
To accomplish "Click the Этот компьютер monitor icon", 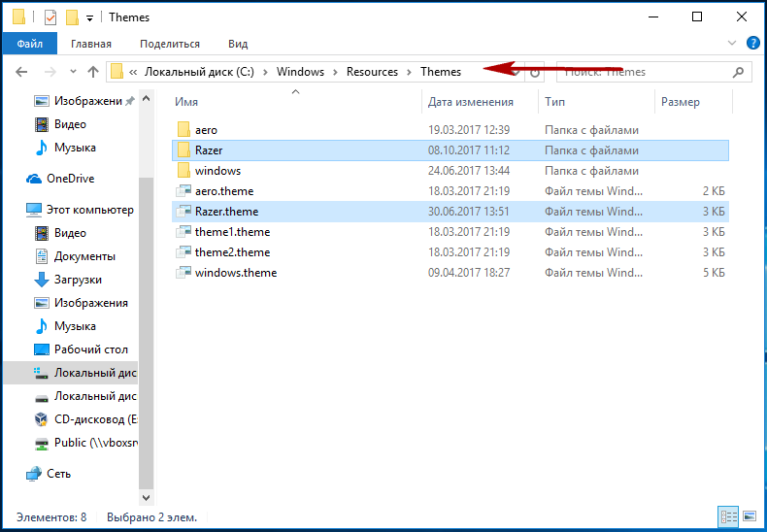I will pyautogui.click(x=34, y=211).
